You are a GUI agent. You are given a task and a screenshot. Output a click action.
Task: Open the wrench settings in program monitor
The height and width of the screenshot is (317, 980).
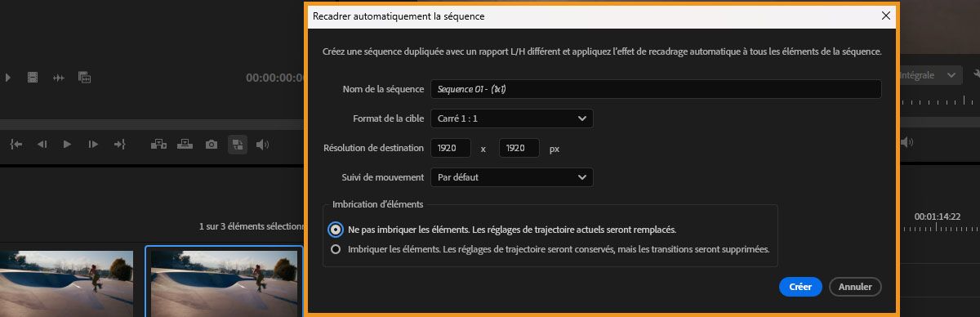pyautogui.click(x=977, y=74)
